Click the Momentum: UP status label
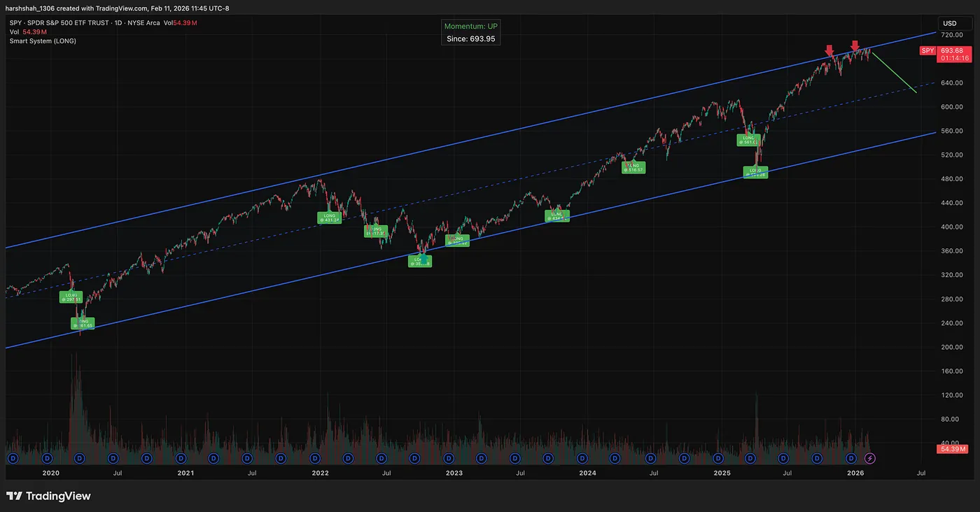 tap(471, 27)
